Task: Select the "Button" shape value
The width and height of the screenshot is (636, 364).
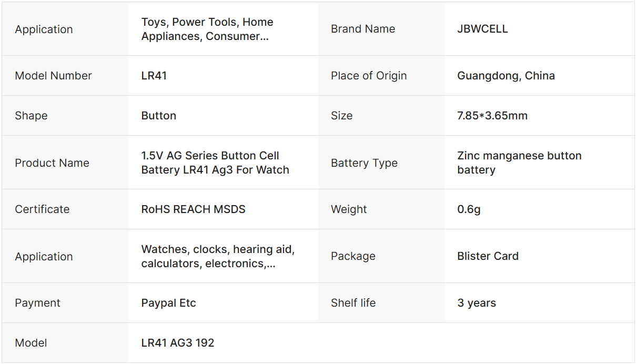Action: pyautogui.click(x=158, y=116)
